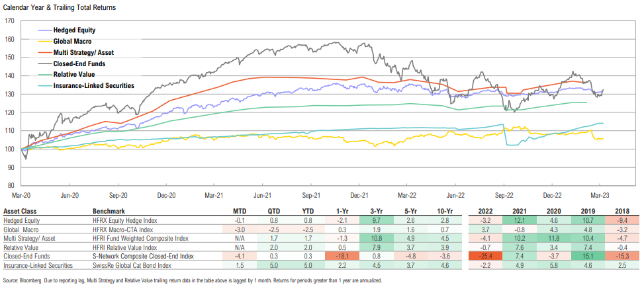Image resolution: width=644 pixels, height=285 pixels.
Task: Click the Calendar Year & Trailing Total Returns title
Action: tap(60, 7)
